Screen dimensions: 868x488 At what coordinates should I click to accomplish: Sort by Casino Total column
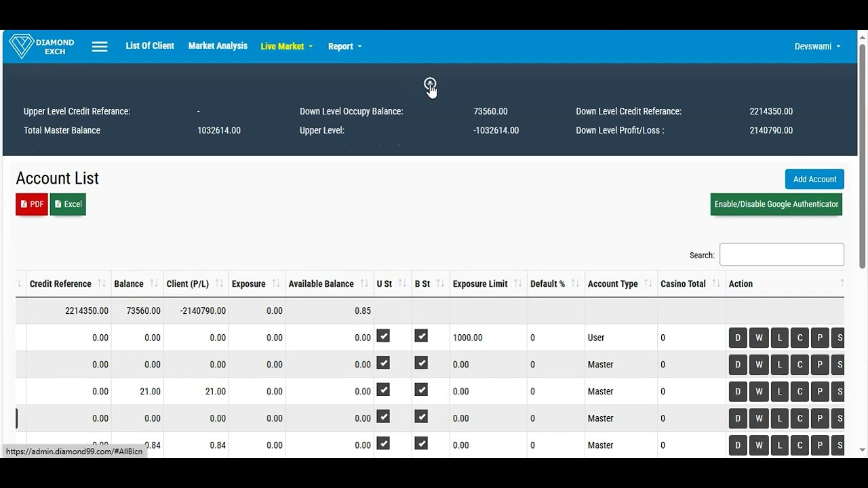pos(691,284)
